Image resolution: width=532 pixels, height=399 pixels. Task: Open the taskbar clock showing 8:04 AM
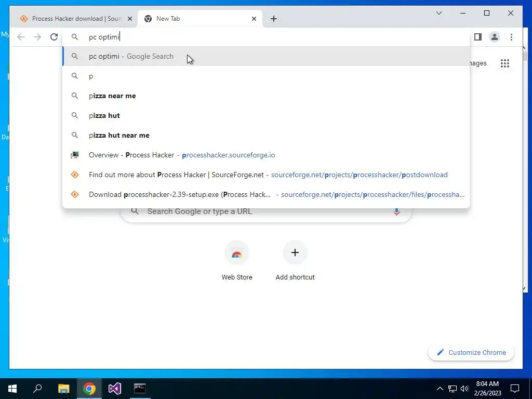point(487,389)
